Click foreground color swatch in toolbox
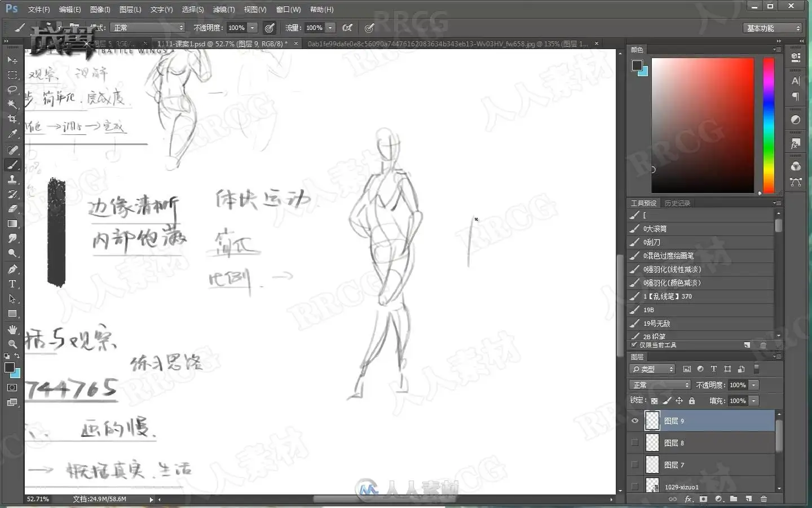Screen dimensions: 812x508 [10, 367]
